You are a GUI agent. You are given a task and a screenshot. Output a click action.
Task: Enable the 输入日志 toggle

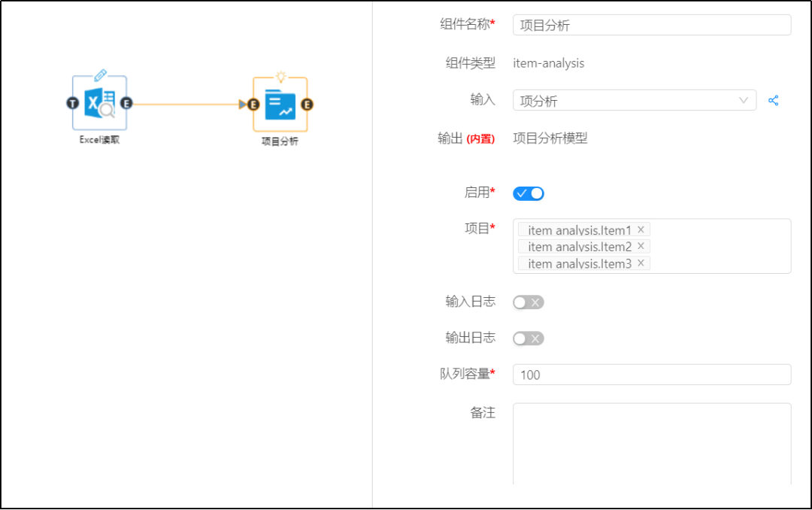[528, 302]
